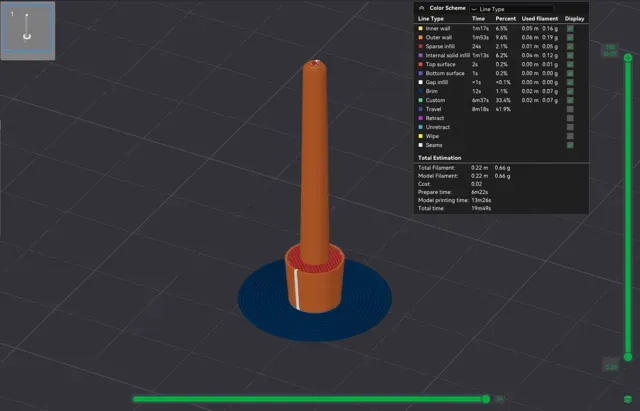Click the Top surface row label

coord(440,64)
